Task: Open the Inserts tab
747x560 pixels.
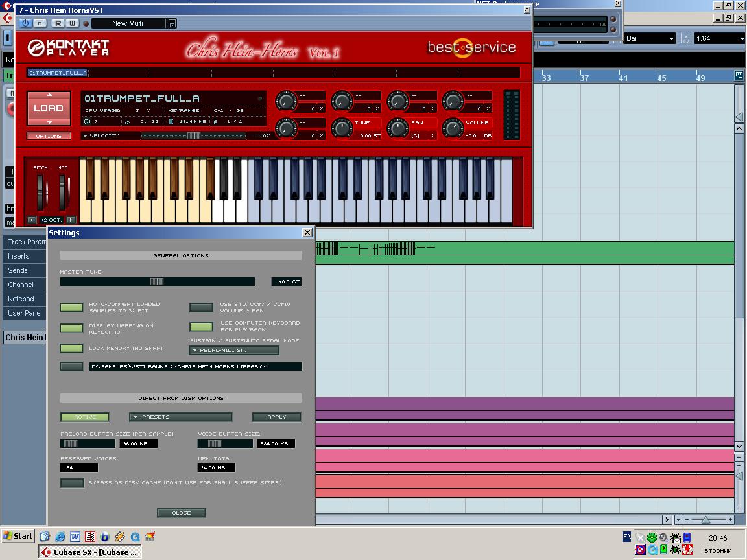Action: [19, 256]
